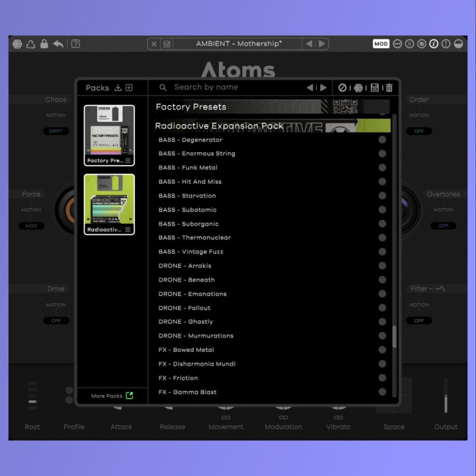
Task: Delete preset with the trash icon
Action: [x=389, y=88]
